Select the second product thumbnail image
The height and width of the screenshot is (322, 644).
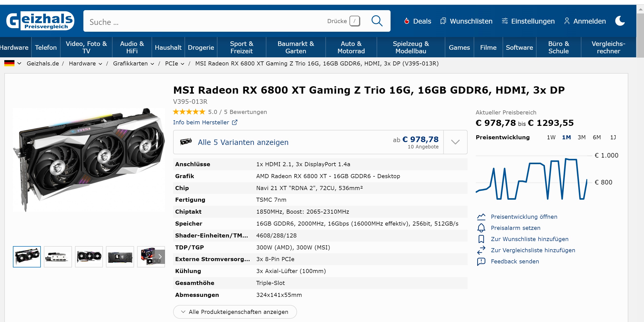(x=58, y=257)
